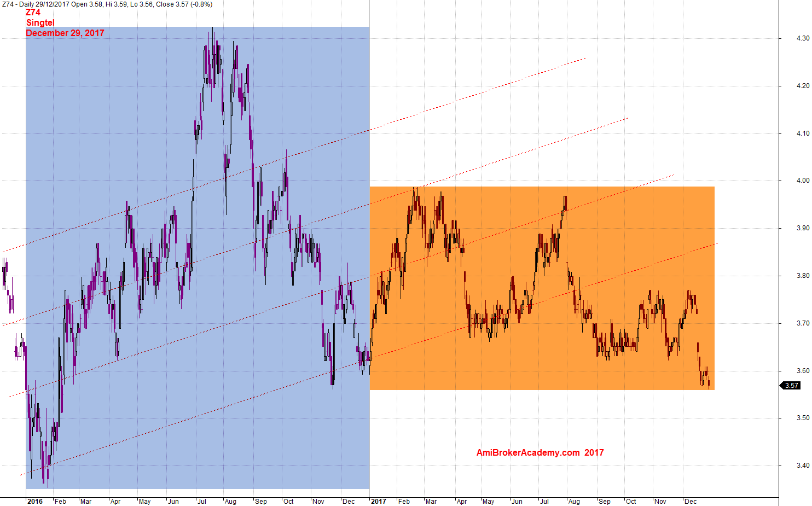Click the red 'Singtel' label
The image size is (812, 506).
click(x=40, y=23)
